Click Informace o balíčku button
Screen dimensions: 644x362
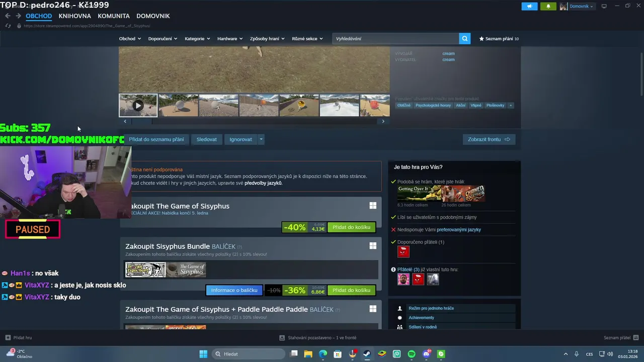point(234,290)
